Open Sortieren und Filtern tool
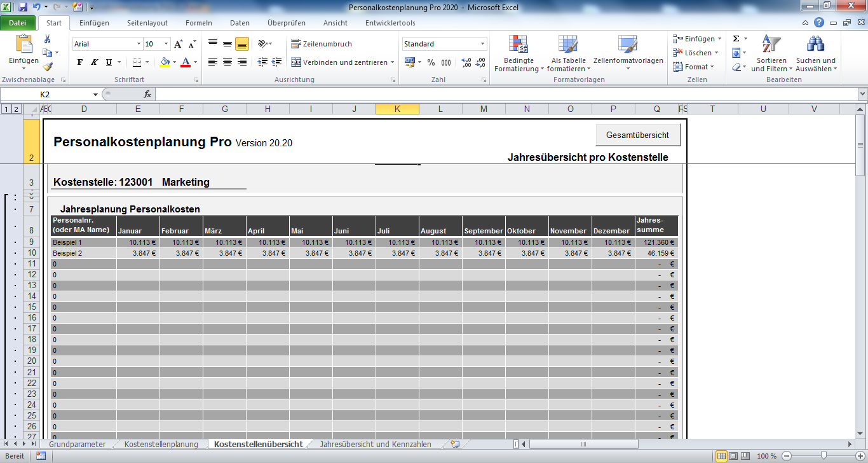This screenshot has height=463, width=868. point(771,53)
